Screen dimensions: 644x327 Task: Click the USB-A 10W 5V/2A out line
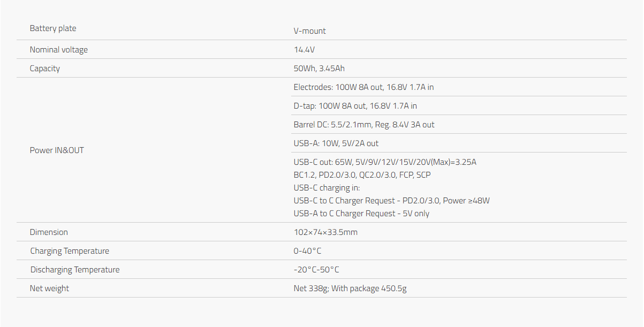[x=336, y=143]
